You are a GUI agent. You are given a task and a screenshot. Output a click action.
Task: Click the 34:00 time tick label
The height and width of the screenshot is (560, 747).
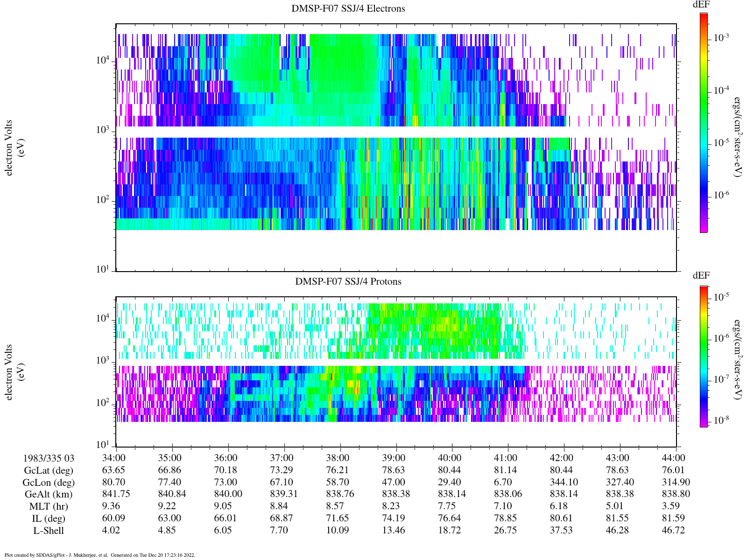113,458
